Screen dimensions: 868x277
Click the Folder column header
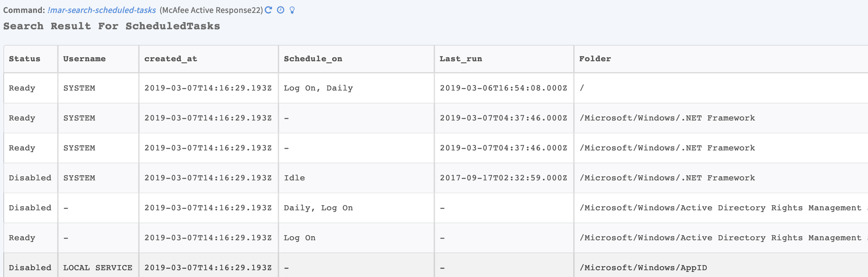[x=595, y=59]
